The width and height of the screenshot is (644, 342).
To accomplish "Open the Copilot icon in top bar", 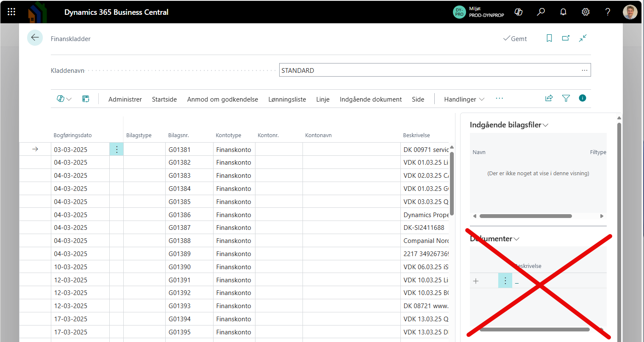I will [x=518, y=12].
